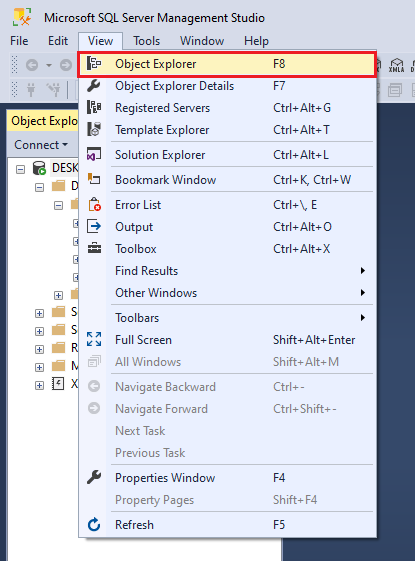Screen dimensions: 415x561
Task: Expand the Toolbars submenu
Action: (x=227, y=317)
